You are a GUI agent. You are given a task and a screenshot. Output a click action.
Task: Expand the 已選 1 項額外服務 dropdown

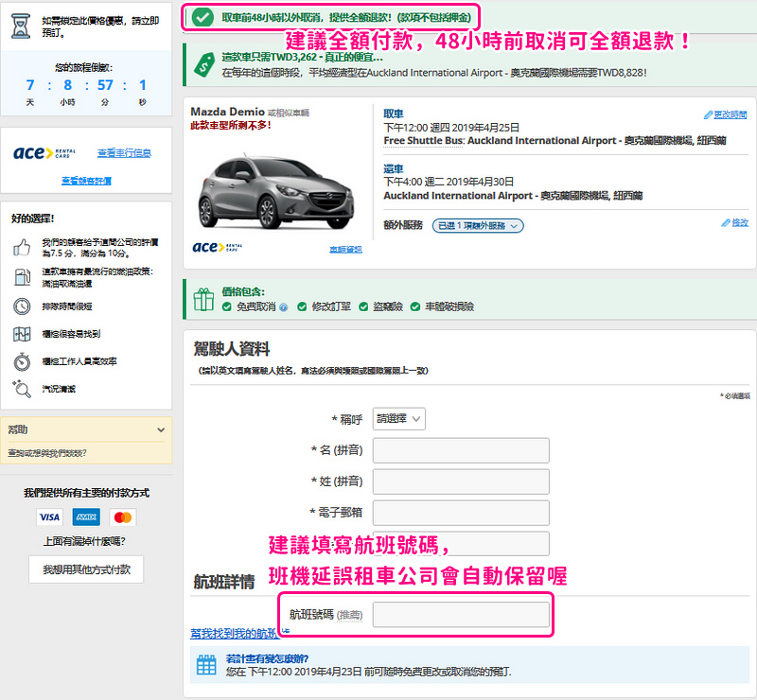coord(478,225)
